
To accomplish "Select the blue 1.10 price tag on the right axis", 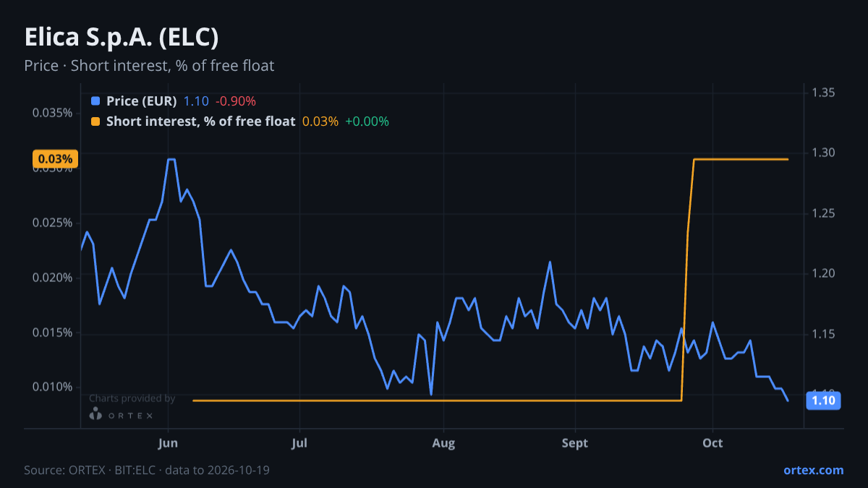I will (x=823, y=400).
